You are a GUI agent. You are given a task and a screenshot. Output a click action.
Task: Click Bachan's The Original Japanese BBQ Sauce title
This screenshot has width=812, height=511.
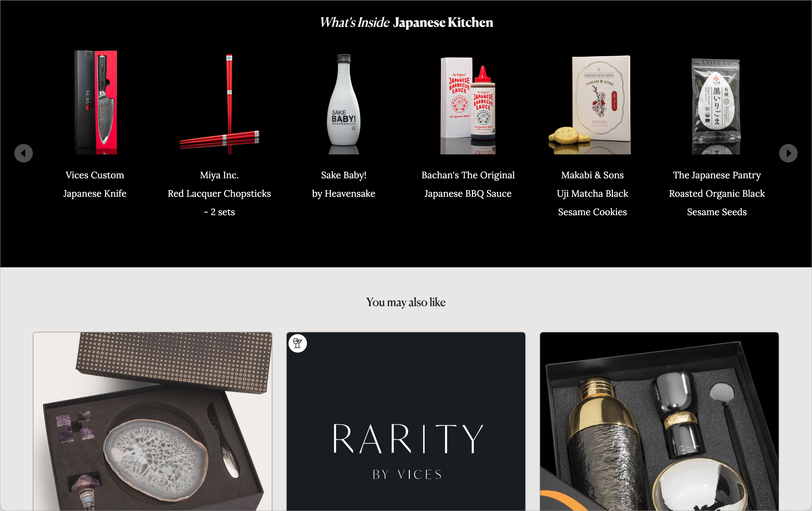[468, 184]
